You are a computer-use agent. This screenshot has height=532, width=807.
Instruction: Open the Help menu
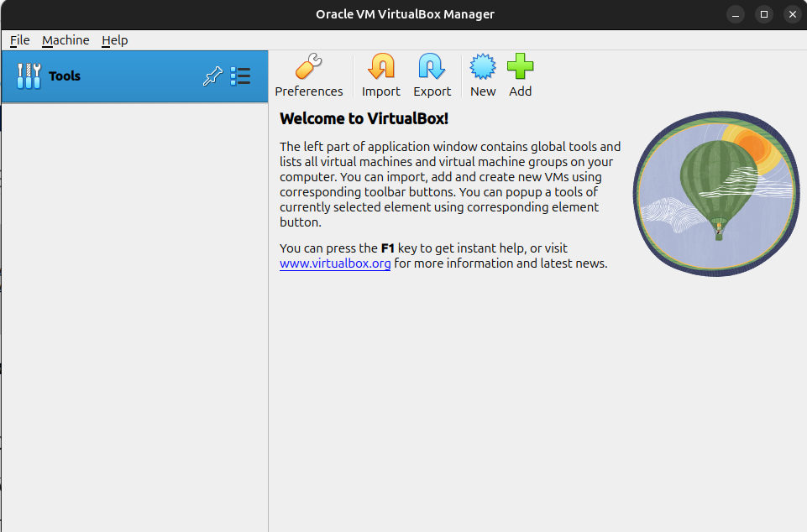pyautogui.click(x=115, y=40)
